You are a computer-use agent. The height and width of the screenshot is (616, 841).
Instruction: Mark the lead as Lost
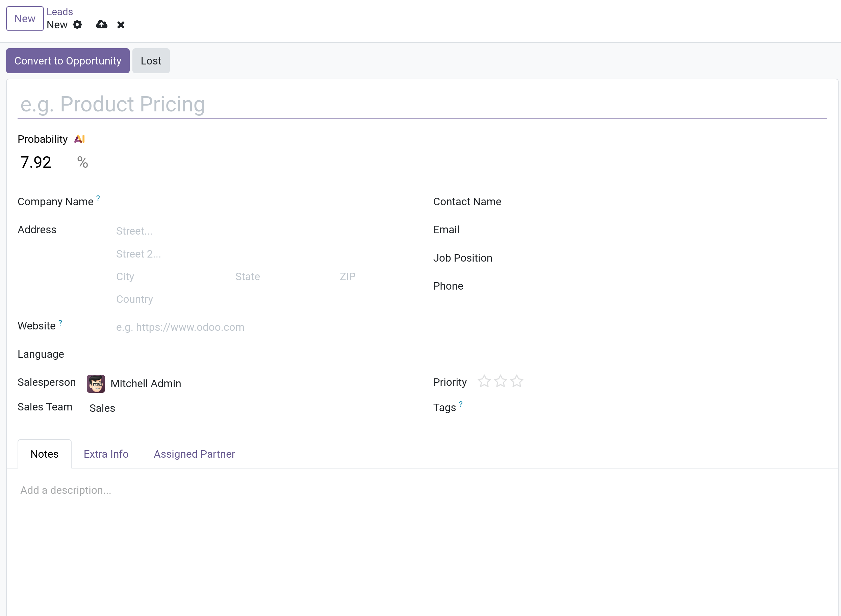151,61
